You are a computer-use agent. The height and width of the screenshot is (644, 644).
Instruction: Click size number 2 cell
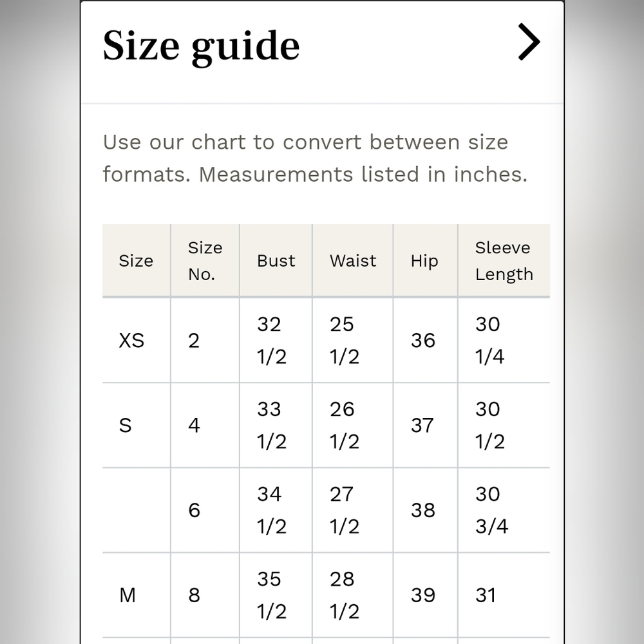click(205, 340)
